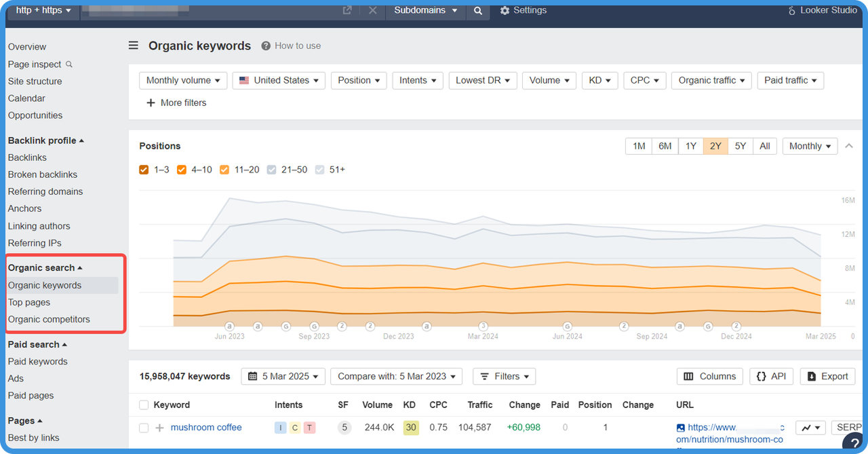Click update marker above Mar 2024 on chart

click(484, 326)
